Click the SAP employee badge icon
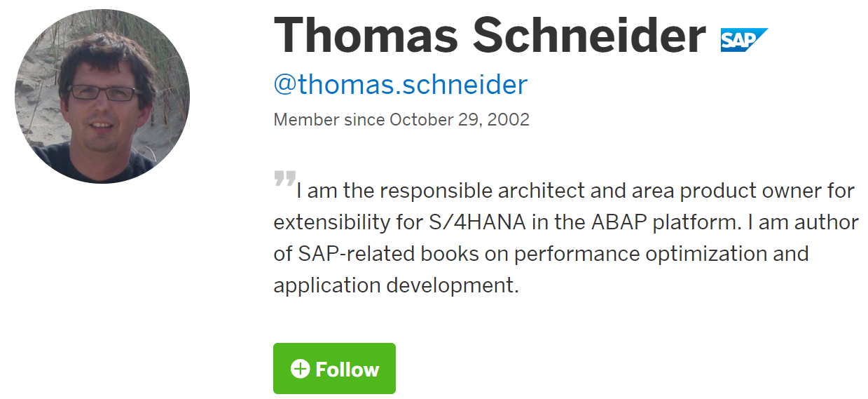This screenshot has height=399, width=868. 744,40
